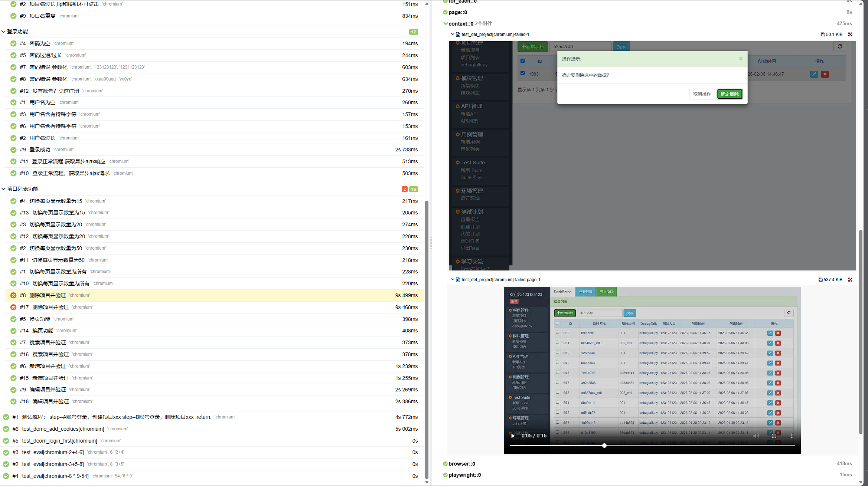
Task: Click the passed status icon beside #4 密码为空
Action: click(13, 43)
